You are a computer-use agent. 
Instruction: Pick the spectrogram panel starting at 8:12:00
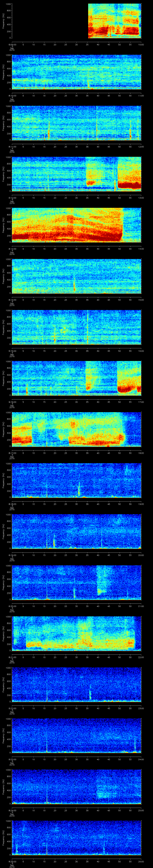click(77, 174)
